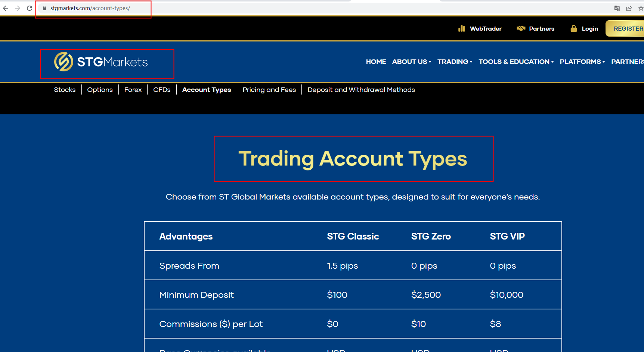The image size is (644, 352).
Task: Click the browser forward arrow
Action: tap(18, 8)
